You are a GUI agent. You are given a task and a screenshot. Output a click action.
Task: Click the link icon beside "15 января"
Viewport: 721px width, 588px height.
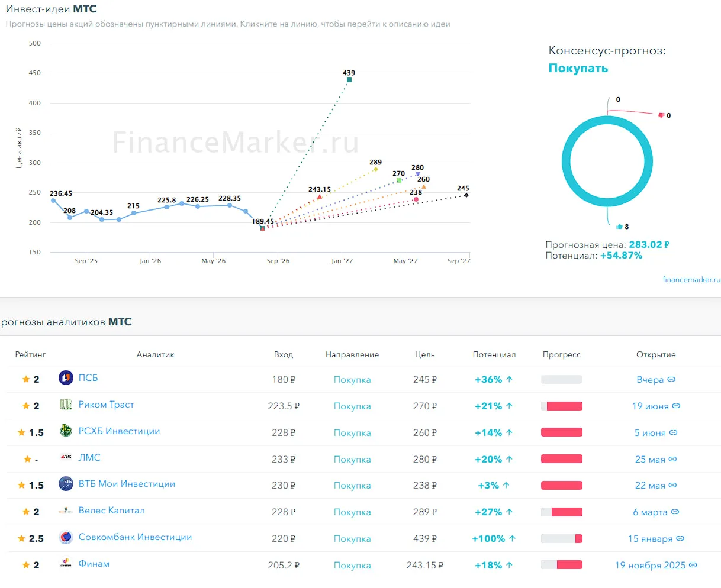(680, 538)
